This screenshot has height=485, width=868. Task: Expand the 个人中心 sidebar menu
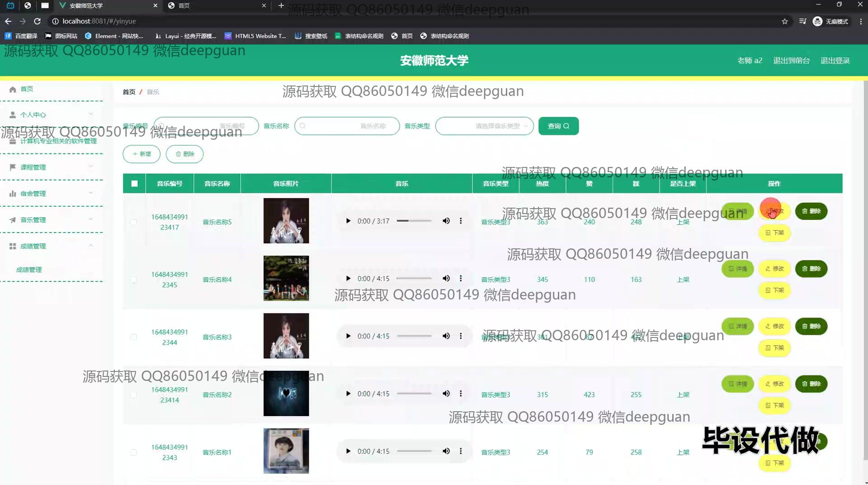pyautogui.click(x=52, y=115)
